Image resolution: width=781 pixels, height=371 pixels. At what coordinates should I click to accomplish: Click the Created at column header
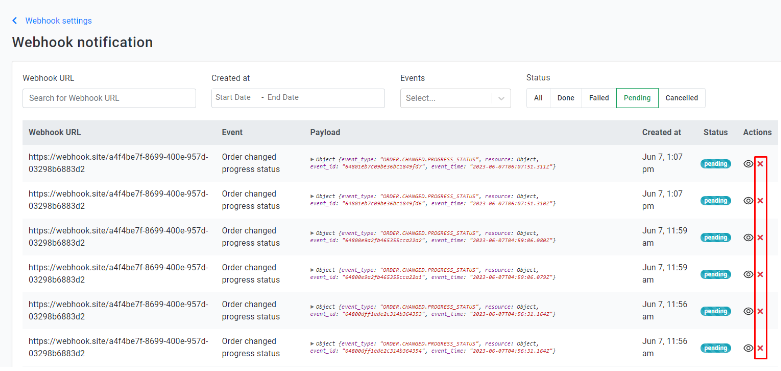pyautogui.click(x=661, y=132)
